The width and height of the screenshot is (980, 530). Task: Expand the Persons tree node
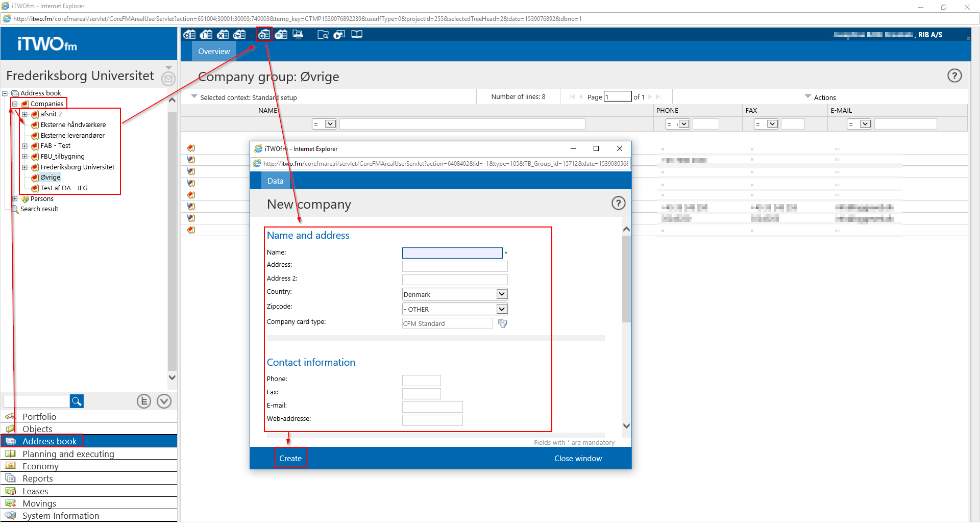pyautogui.click(x=15, y=199)
